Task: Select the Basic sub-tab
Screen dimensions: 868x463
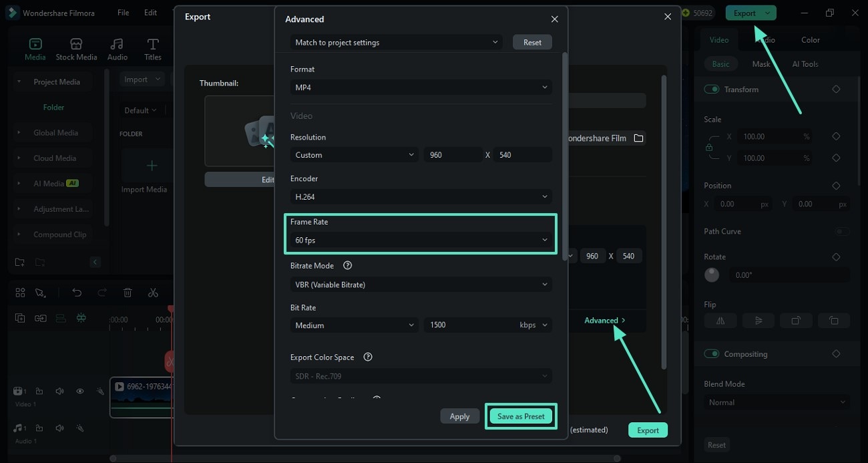Action: 721,64
